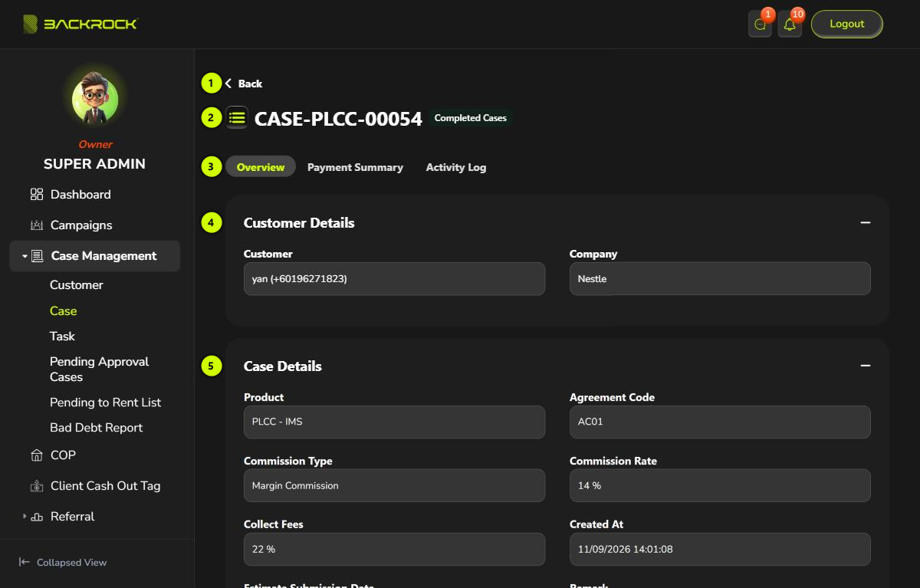The width and height of the screenshot is (920, 588).
Task: Open Pending Approval Cases
Action: click(99, 370)
